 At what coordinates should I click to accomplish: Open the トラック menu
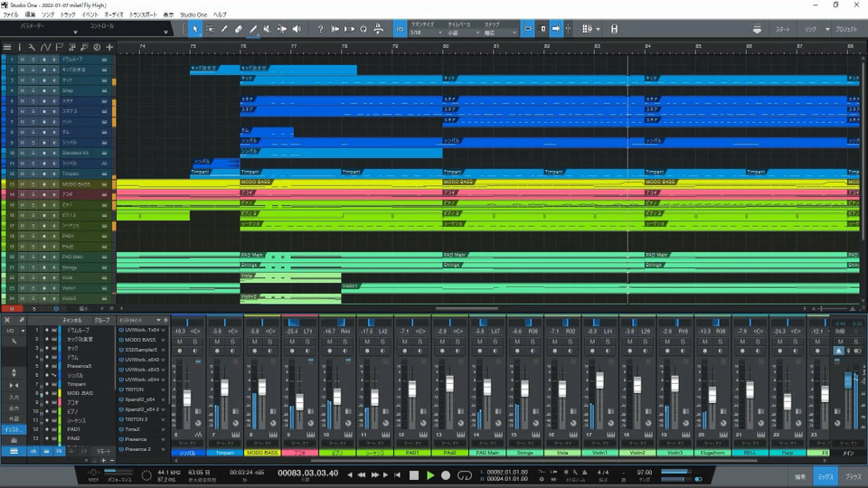pos(69,15)
